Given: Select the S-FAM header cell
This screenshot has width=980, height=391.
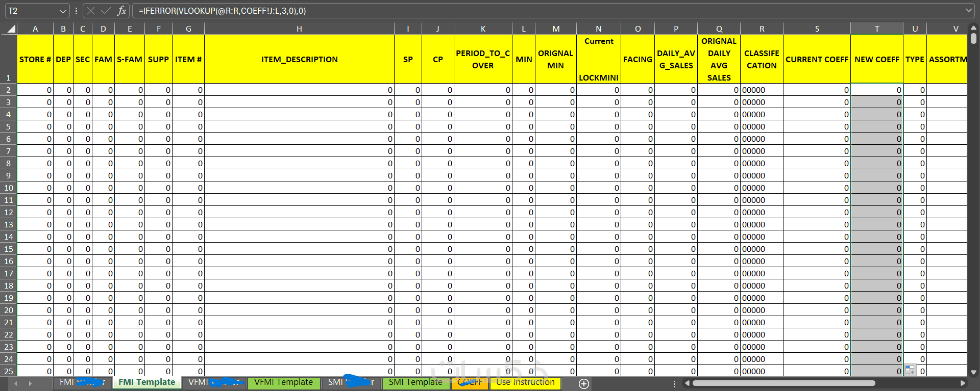Looking at the screenshot, I should click(x=130, y=59).
